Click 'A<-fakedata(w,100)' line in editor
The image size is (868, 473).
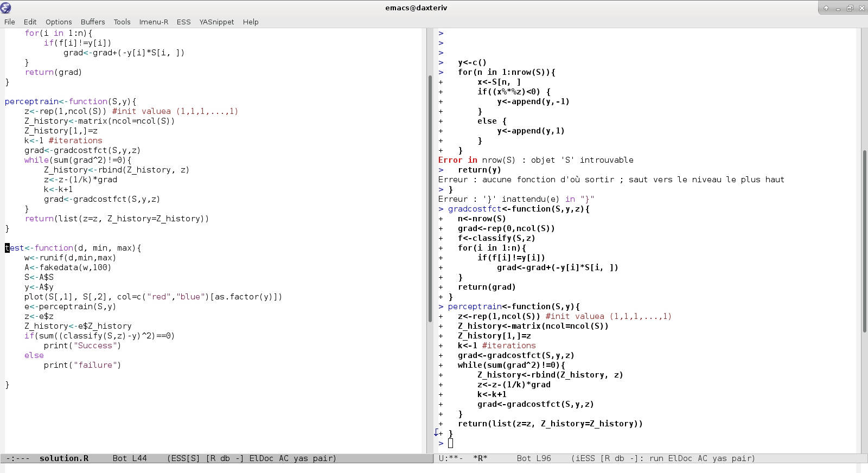68,267
